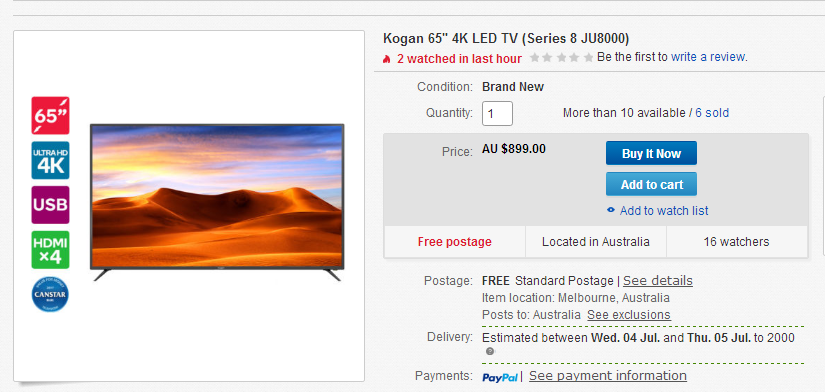Click the star rating row
The height and width of the screenshot is (392, 825).
[562, 57]
